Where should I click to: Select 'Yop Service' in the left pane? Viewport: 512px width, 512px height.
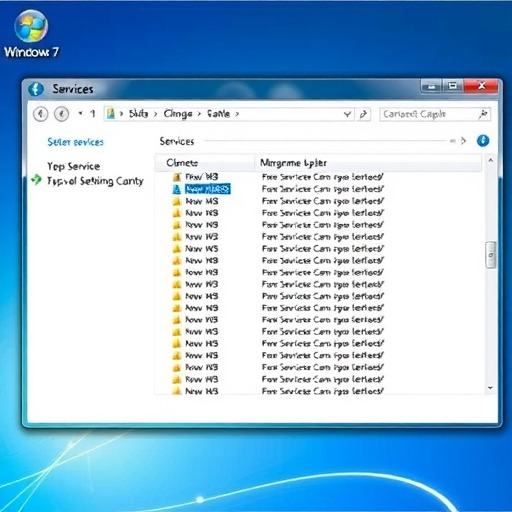(74, 166)
